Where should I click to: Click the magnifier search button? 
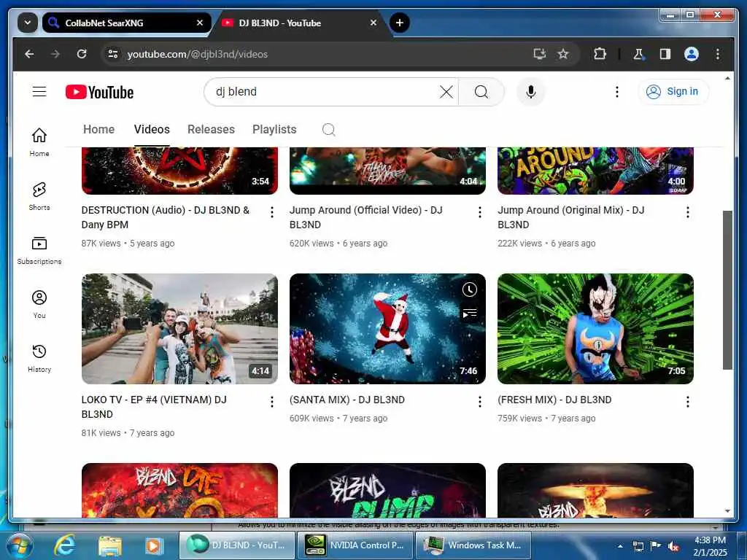(x=481, y=91)
